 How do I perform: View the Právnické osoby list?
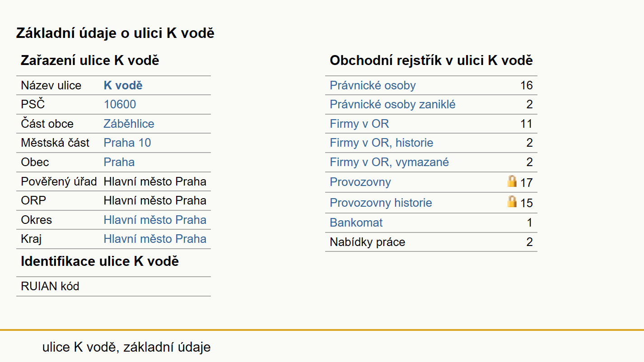coord(373,86)
